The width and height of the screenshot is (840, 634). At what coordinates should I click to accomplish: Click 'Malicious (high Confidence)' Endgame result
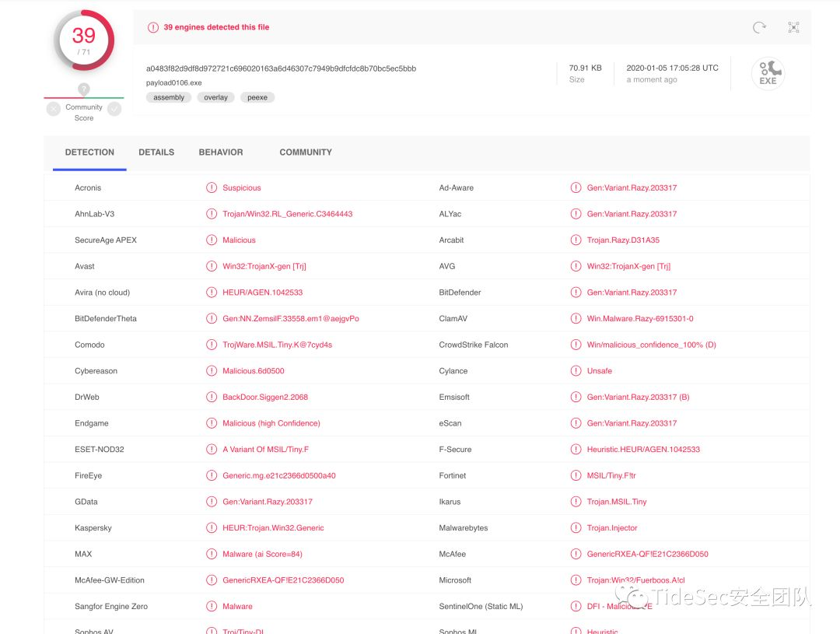tap(271, 423)
